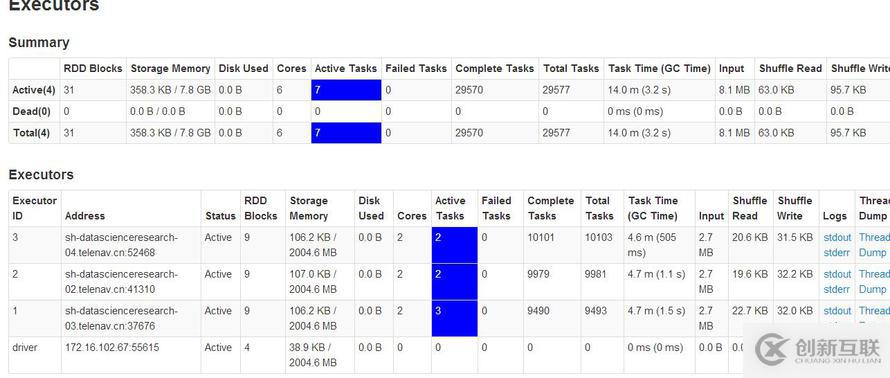Click shuffle write value 32.2 KB
This screenshot has height=378, width=890.
point(795,275)
